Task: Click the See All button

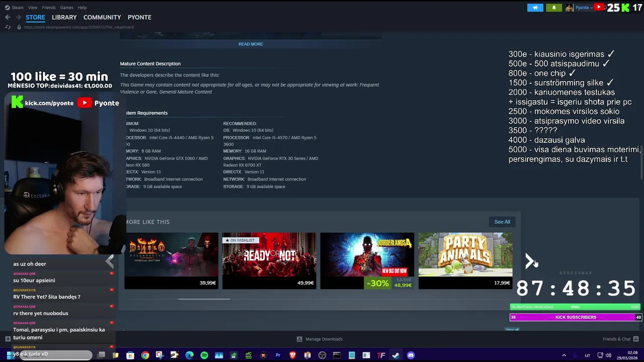Action: click(502, 222)
